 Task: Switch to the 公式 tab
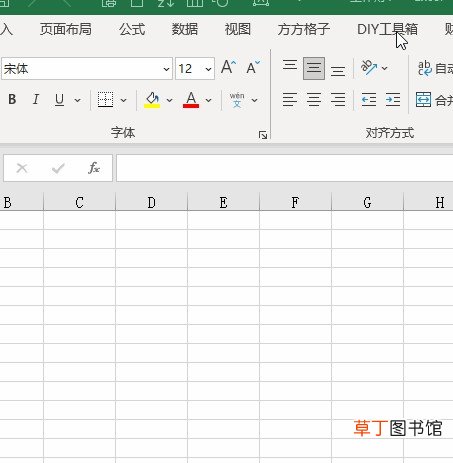coord(132,29)
